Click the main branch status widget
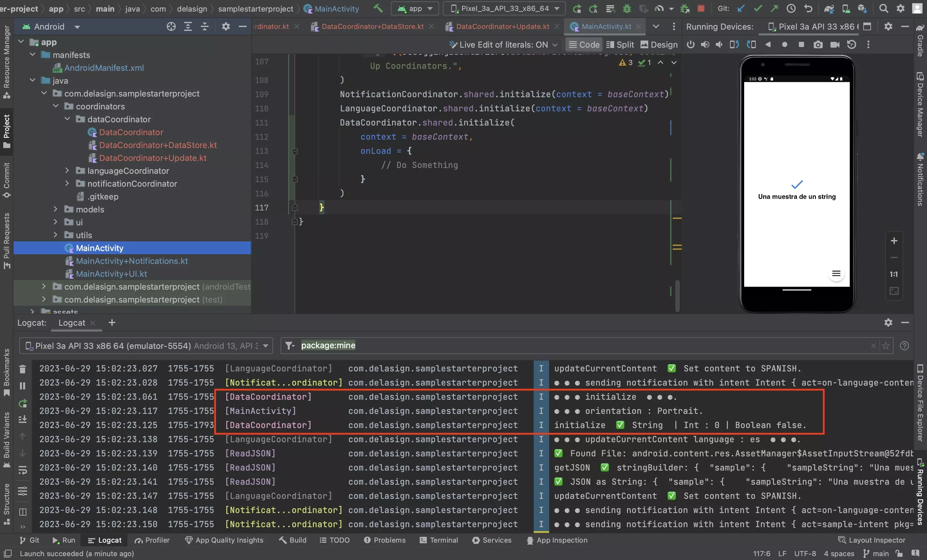The height and width of the screenshot is (560, 927). [x=876, y=554]
